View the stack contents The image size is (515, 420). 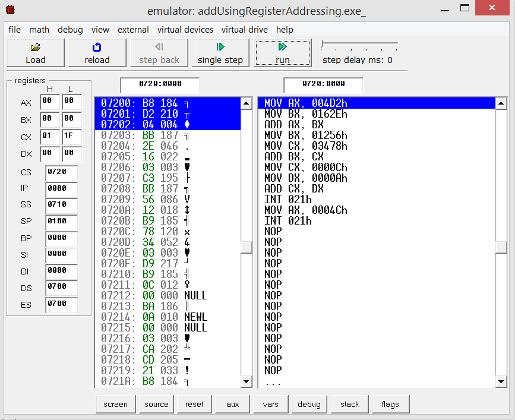tap(349, 404)
